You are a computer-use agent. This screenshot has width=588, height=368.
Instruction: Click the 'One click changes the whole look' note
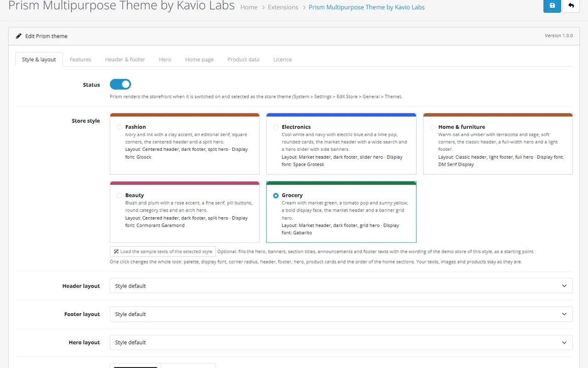pos(316,262)
